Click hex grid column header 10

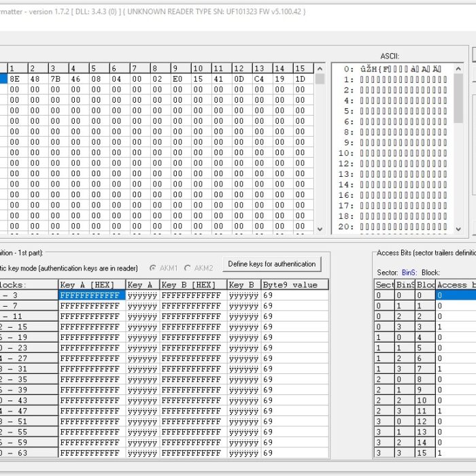(x=201, y=68)
